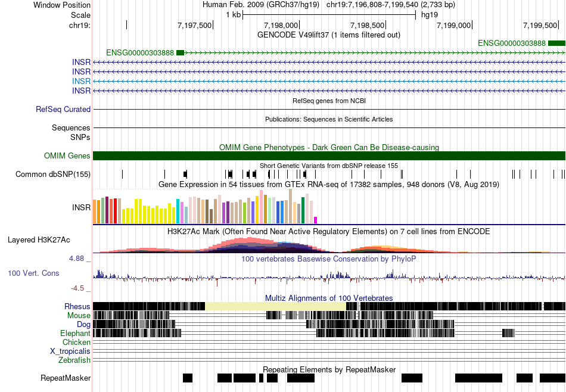Click the GENCODE V49lift37 track title
This screenshot has height=392, width=566.
[x=329, y=35]
